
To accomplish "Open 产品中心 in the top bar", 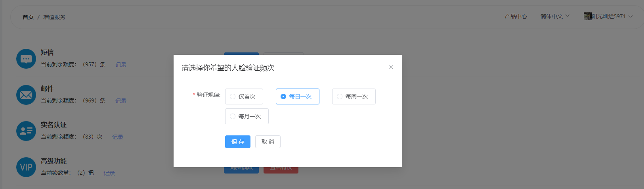I will (x=516, y=16).
